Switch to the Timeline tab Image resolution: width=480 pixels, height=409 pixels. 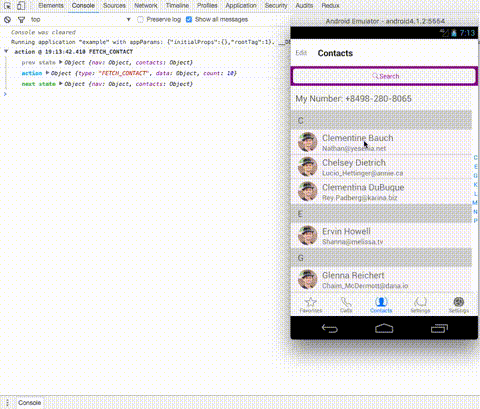[177, 6]
